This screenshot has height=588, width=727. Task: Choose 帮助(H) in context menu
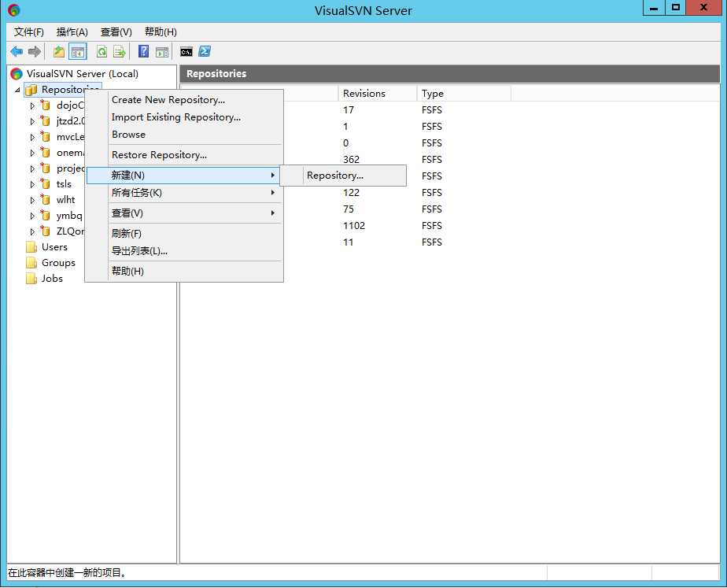coord(184,272)
